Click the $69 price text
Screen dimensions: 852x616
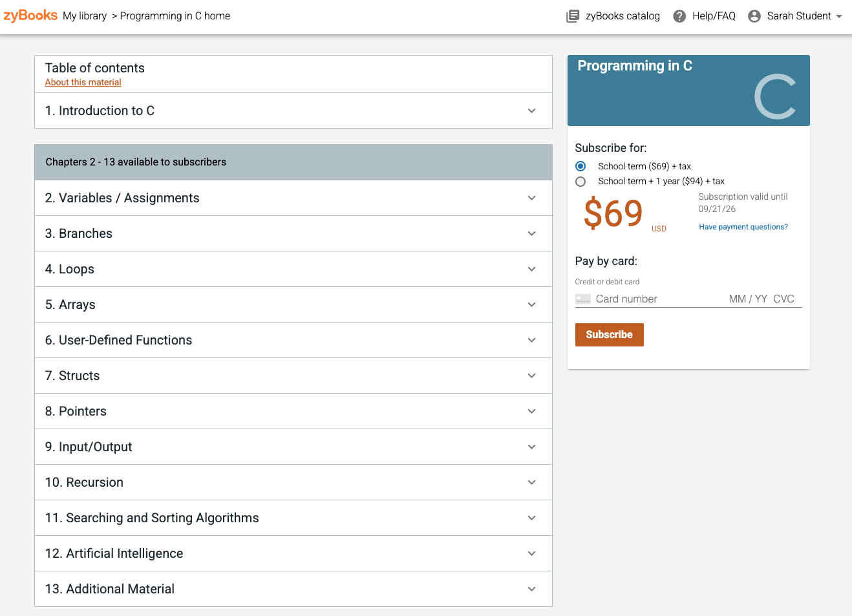(x=613, y=213)
